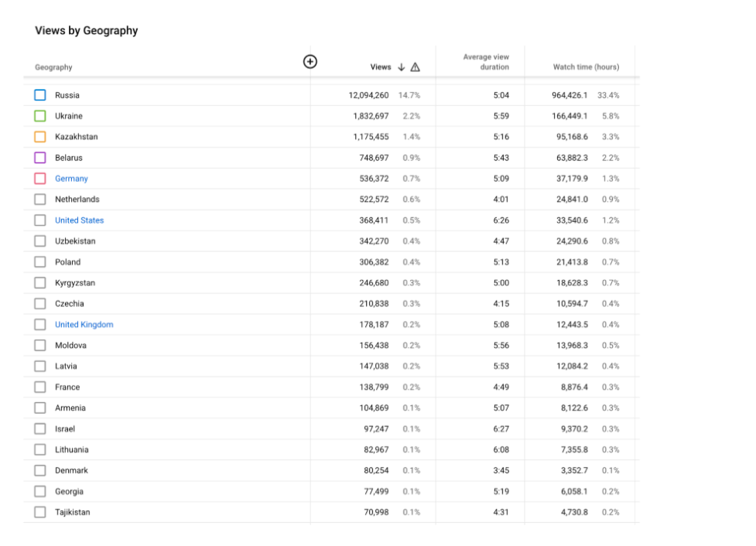
Task: Sort by the Views column header
Action: tap(381, 67)
